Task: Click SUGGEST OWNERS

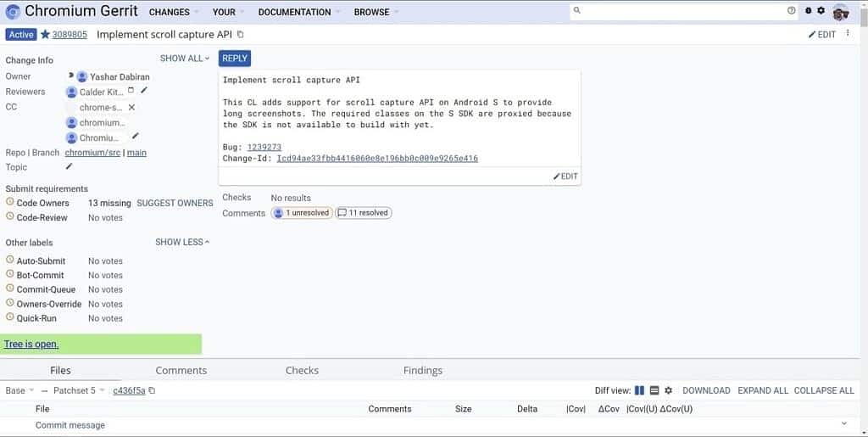Action: pos(175,204)
